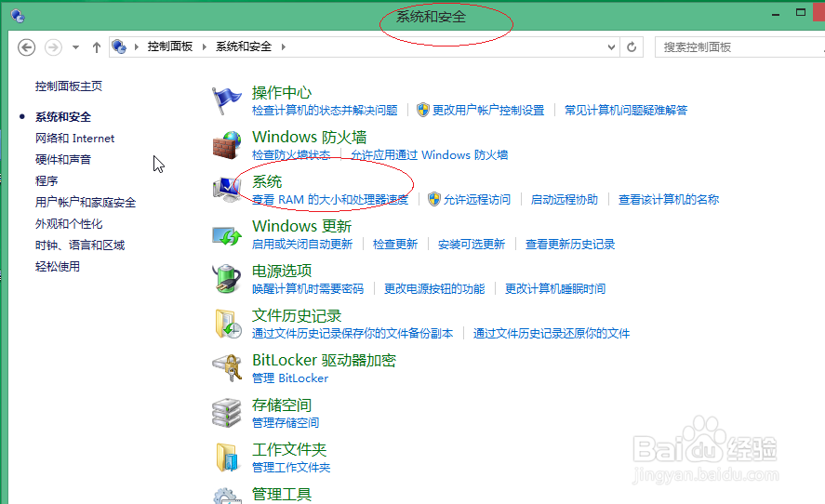Click 允许应用通过 Windows 防火墙

coord(430,154)
